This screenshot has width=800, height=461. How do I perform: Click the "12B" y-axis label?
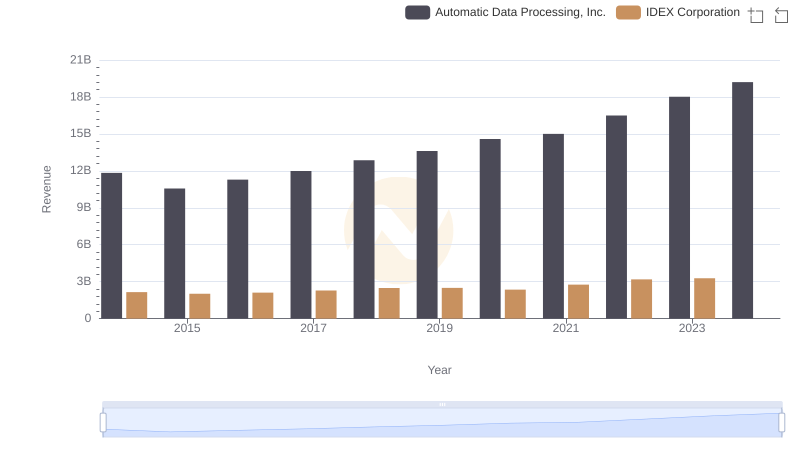click(x=81, y=170)
